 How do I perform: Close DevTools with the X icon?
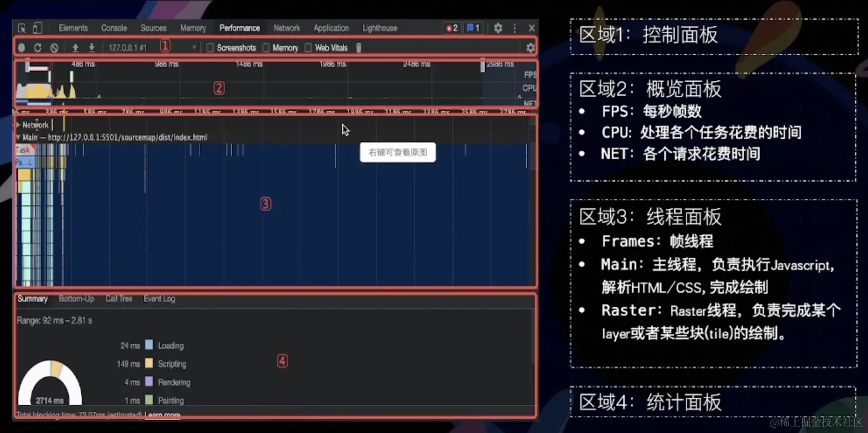pyautogui.click(x=532, y=28)
